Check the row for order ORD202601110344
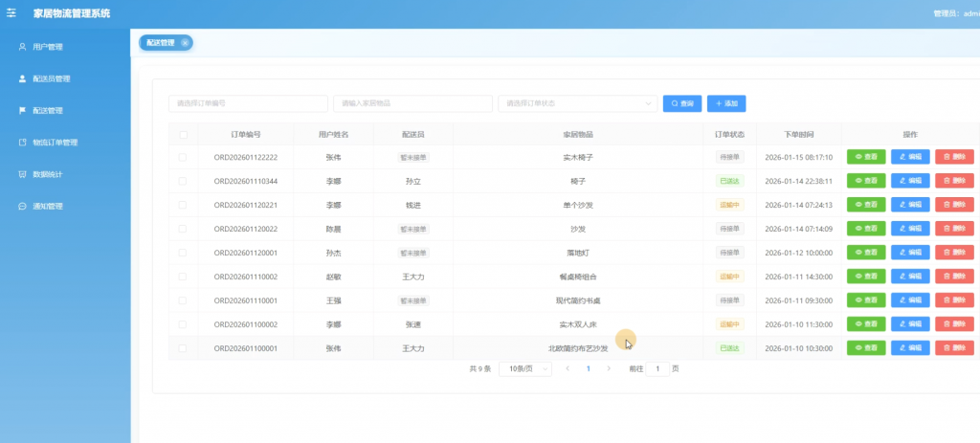 pos(183,181)
